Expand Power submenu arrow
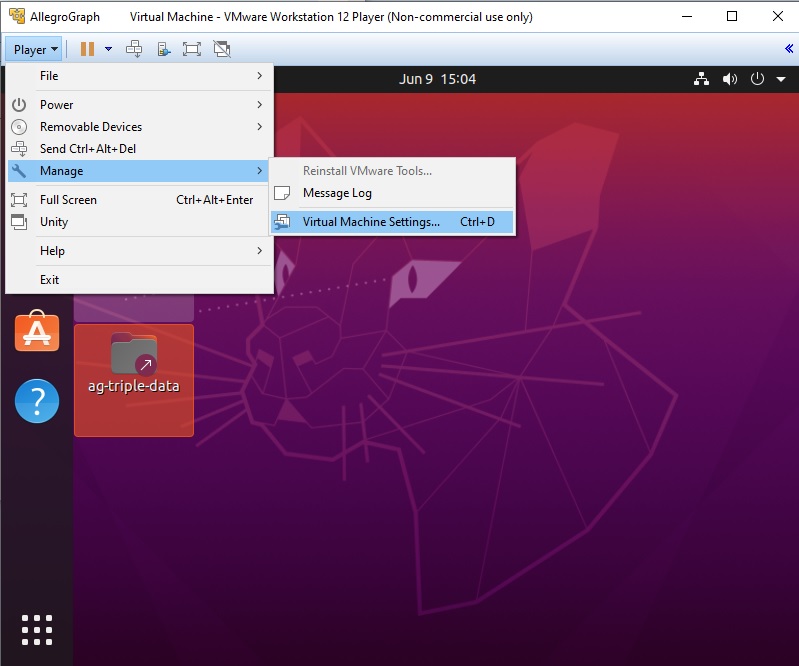Screen dimensions: 799x666 point(260,105)
